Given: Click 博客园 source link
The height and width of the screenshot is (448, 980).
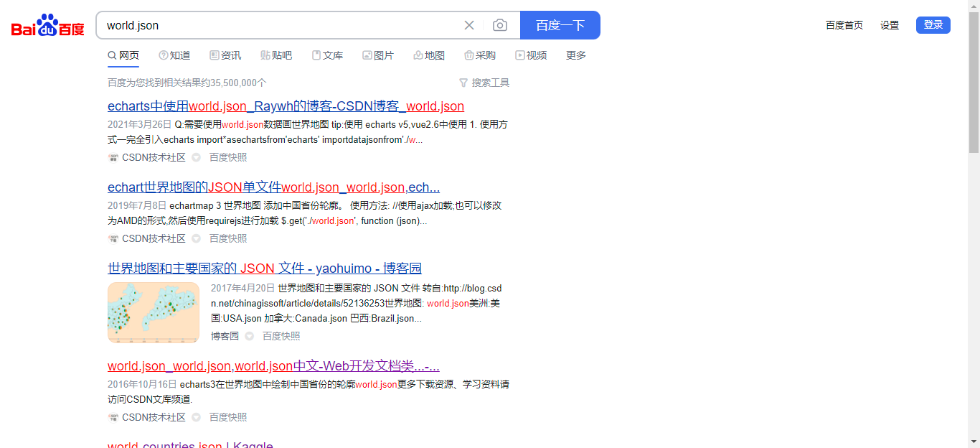Looking at the screenshot, I should pyautogui.click(x=225, y=336).
